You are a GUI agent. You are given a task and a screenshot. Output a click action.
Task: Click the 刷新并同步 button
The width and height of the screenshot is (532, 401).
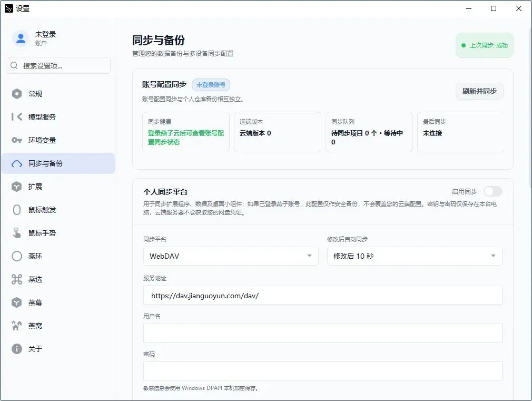click(x=479, y=91)
